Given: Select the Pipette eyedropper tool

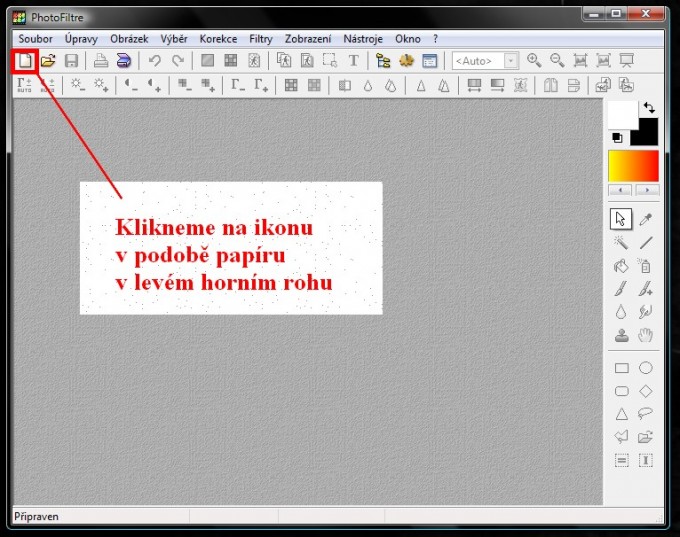Looking at the screenshot, I should (646, 219).
